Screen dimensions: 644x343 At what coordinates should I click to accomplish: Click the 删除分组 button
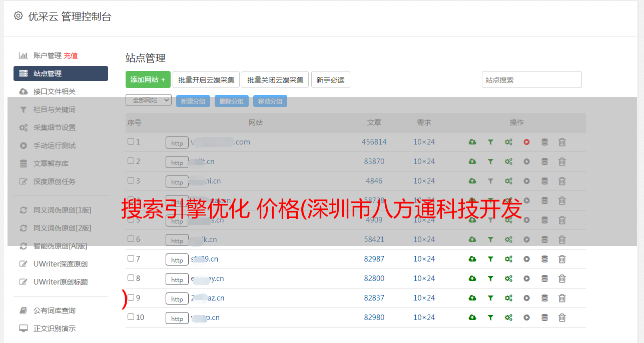tap(232, 101)
